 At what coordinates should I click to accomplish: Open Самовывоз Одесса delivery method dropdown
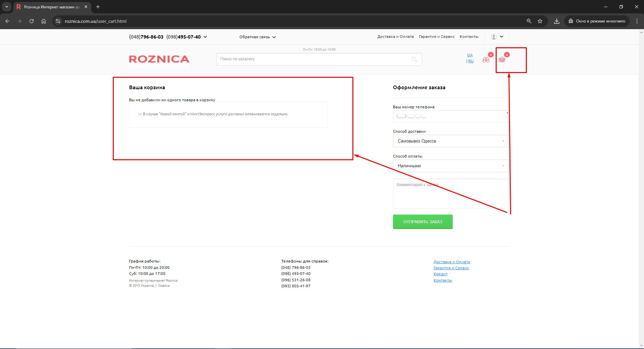click(x=451, y=141)
